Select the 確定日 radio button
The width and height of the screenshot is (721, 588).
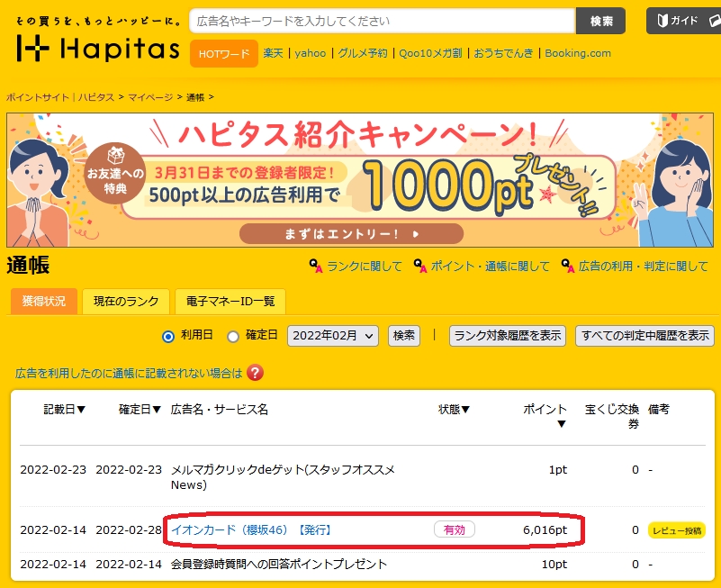(x=233, y=337)
